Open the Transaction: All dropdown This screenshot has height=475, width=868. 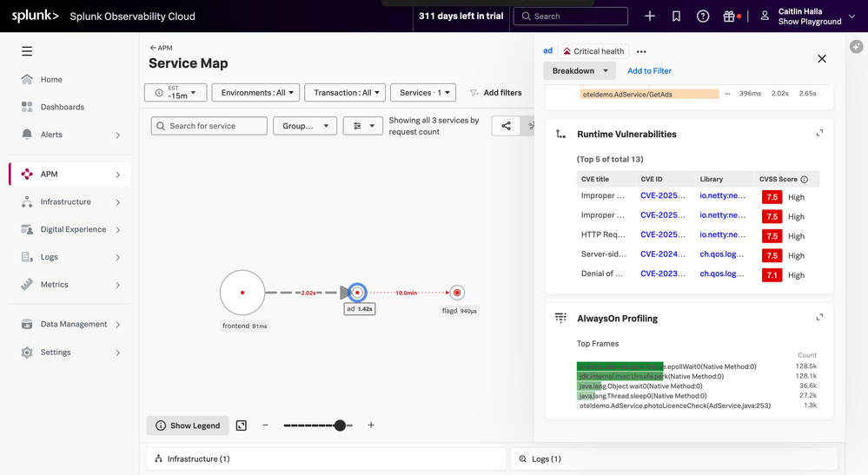coord(346,92)
